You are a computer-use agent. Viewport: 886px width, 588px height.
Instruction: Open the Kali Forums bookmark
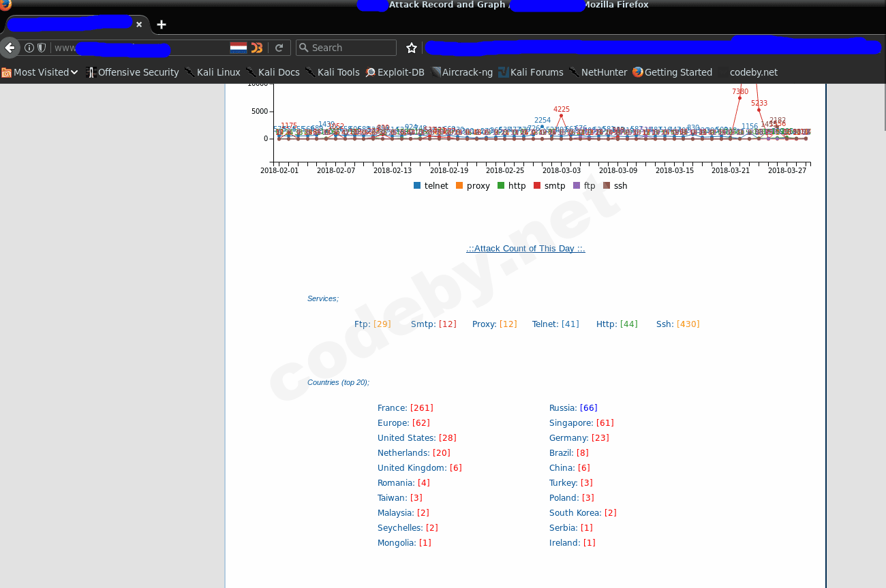(531, 72)
